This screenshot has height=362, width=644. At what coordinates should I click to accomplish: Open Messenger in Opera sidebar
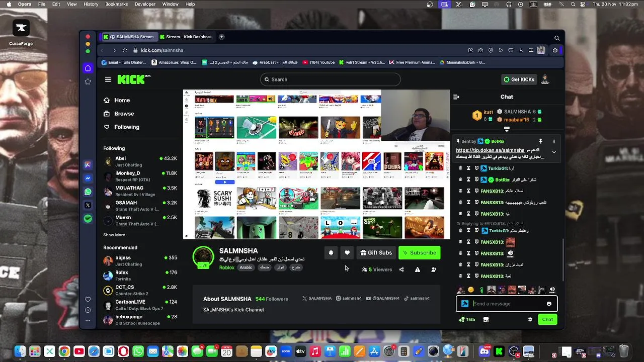pos(88,178)
